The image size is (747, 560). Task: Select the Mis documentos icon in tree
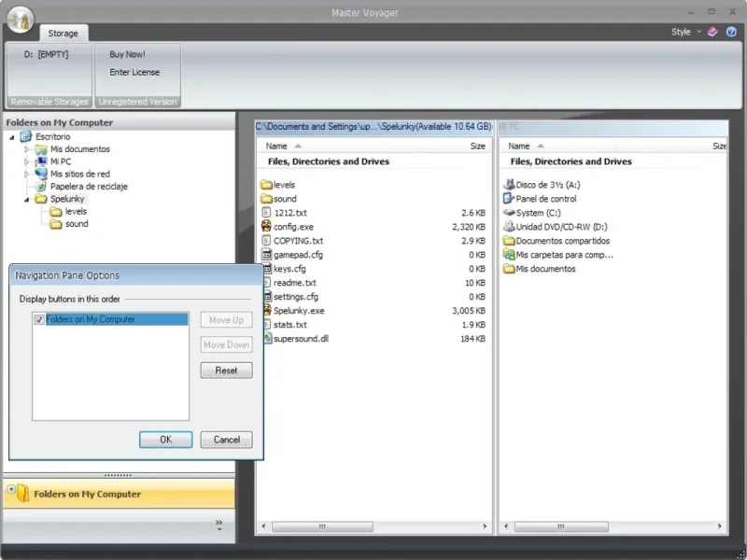click(x=41, y=149)
